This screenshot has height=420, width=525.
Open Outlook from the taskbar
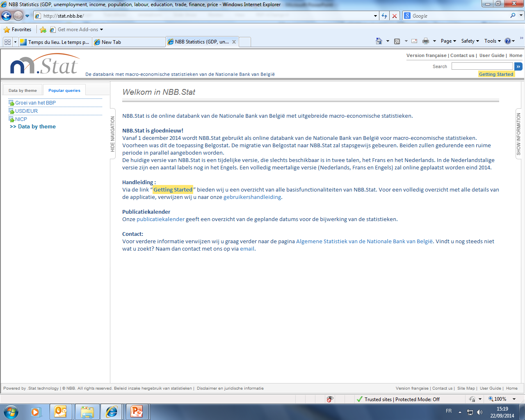[x=61, y=412]
